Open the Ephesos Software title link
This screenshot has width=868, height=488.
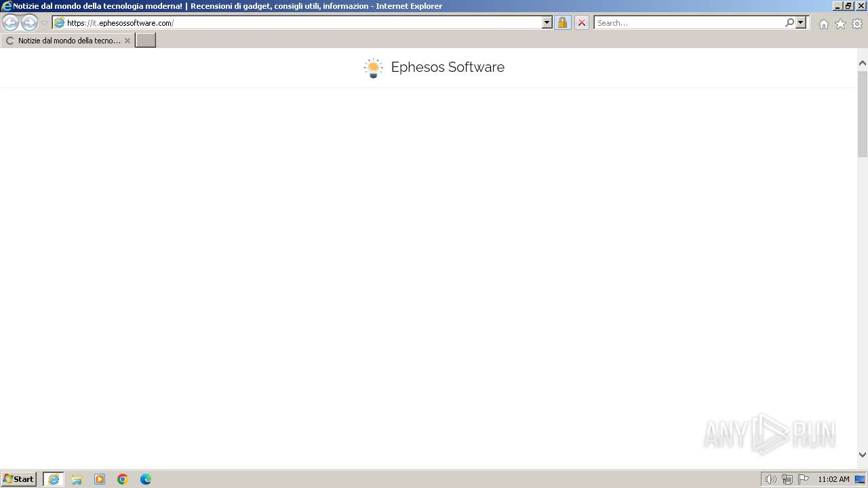(448, 67)
